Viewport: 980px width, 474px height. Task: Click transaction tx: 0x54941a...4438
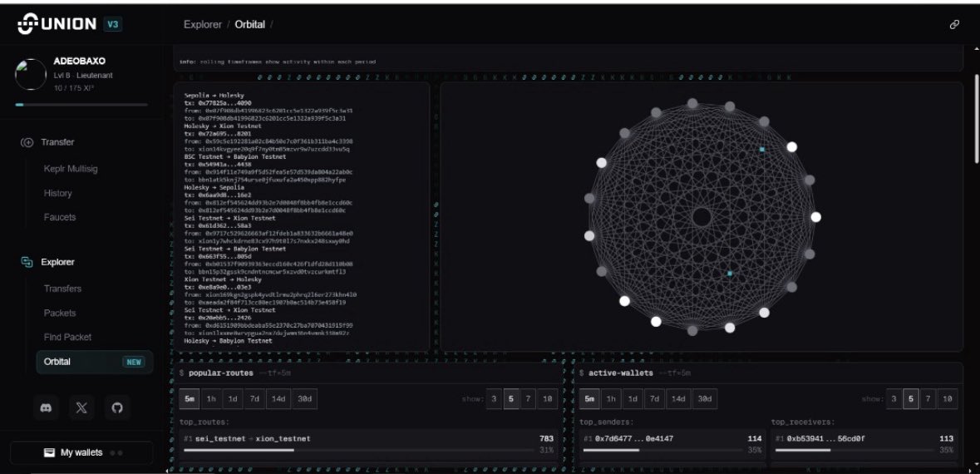(x=218, y=165)
